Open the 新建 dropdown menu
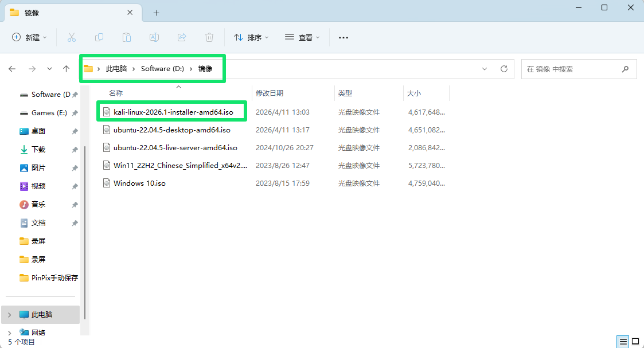Image resolution: width=644 pixels, height=348 pixels. 30,37
